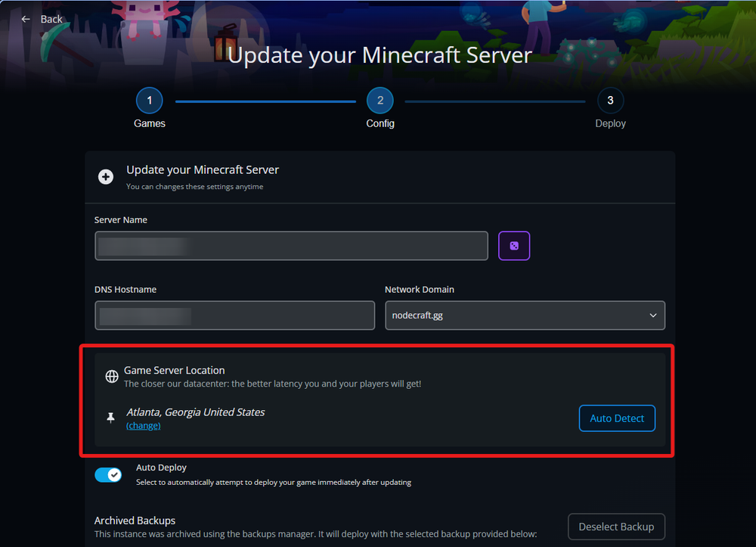Select the step 3 circle
The width and height of the screenshot is (756, 547).
[x=610, y=101]
